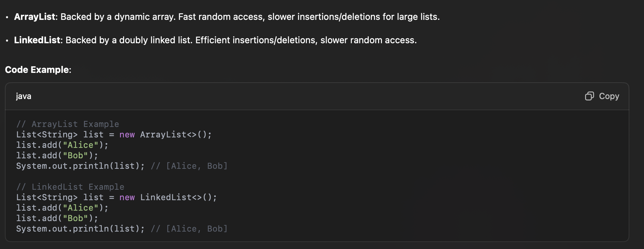Click the second list.add("Bob") line

point(57,218)
